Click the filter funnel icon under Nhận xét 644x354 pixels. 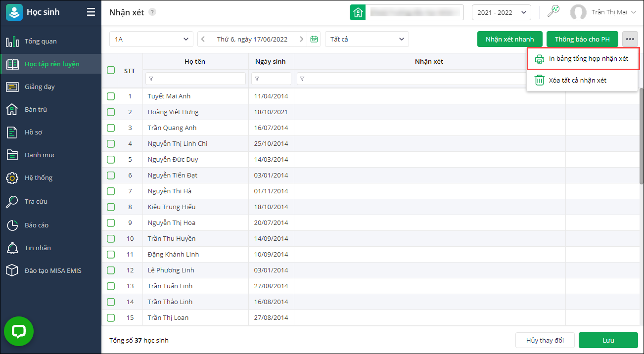302,79
